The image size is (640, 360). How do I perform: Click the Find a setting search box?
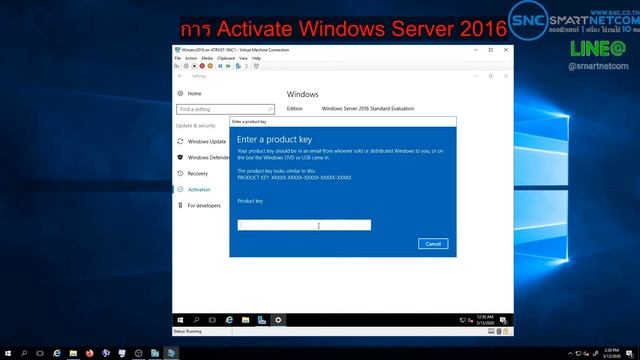(225, 109)
